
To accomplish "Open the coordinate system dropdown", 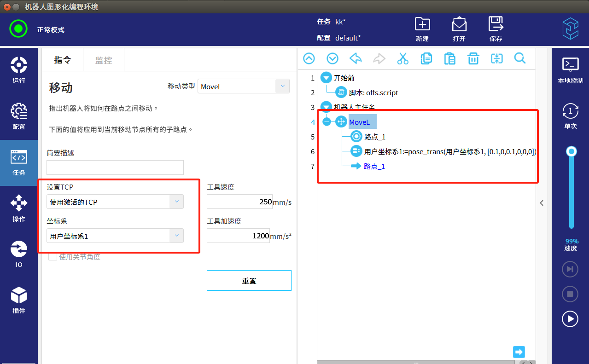I will [x=115, y=236].
